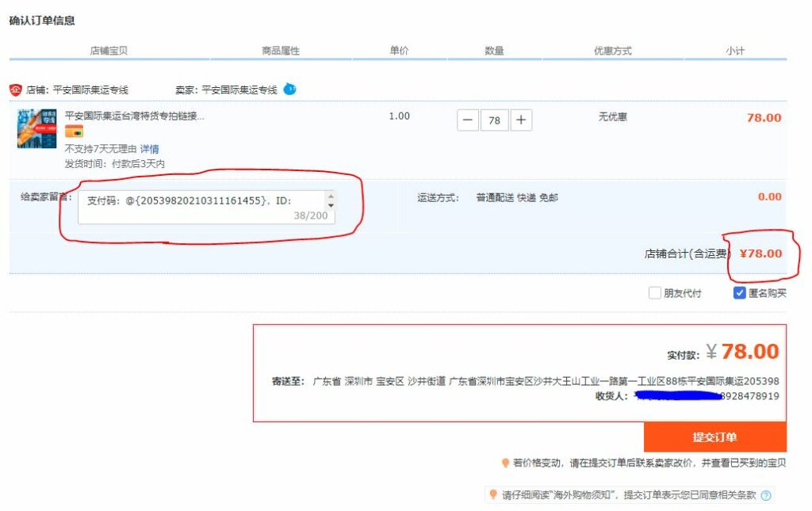Click the message box scroll down arrow

(x=331, y=205)
